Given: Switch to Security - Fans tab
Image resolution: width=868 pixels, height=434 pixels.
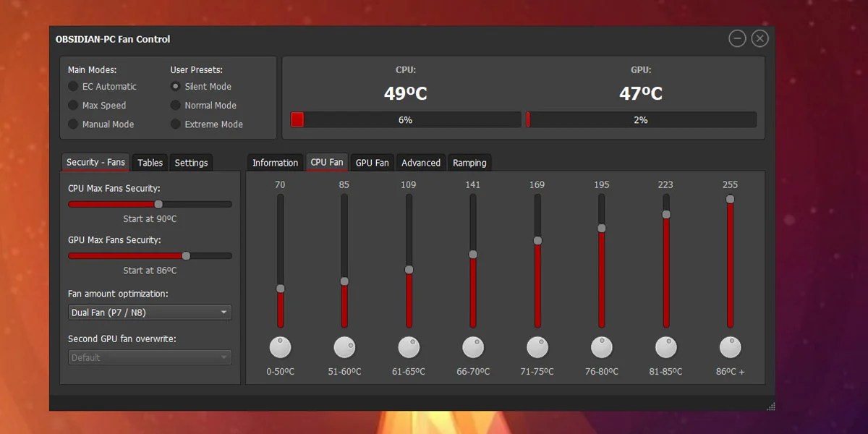Looking at the screenshot, I should click(x=96, y=162).
